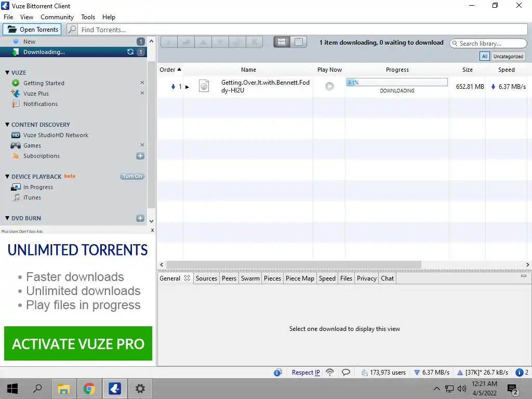Open the View menu

click(26, 17)
